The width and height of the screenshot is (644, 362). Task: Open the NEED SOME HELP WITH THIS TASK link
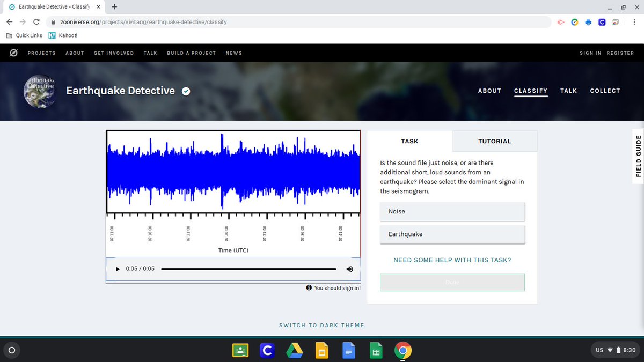(452, 260)
